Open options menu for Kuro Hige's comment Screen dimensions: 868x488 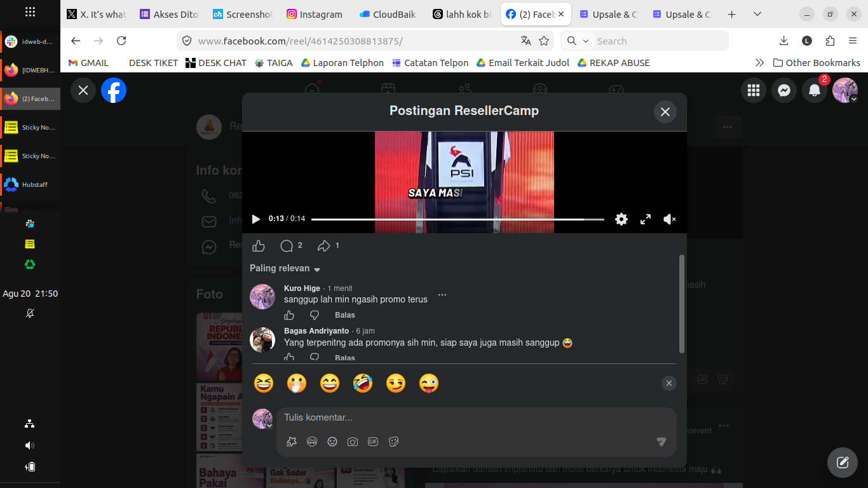coord(442,295)
